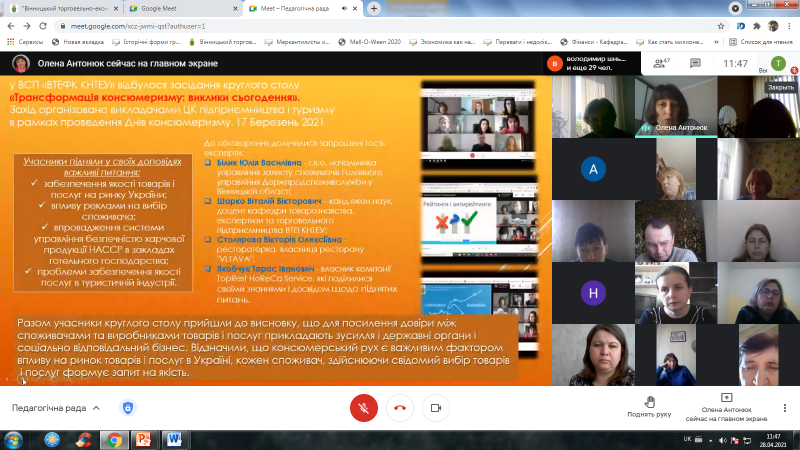Switch to the Google Meet tab
The height and width of the screenshot is (450, 800).
coord(184,8)
